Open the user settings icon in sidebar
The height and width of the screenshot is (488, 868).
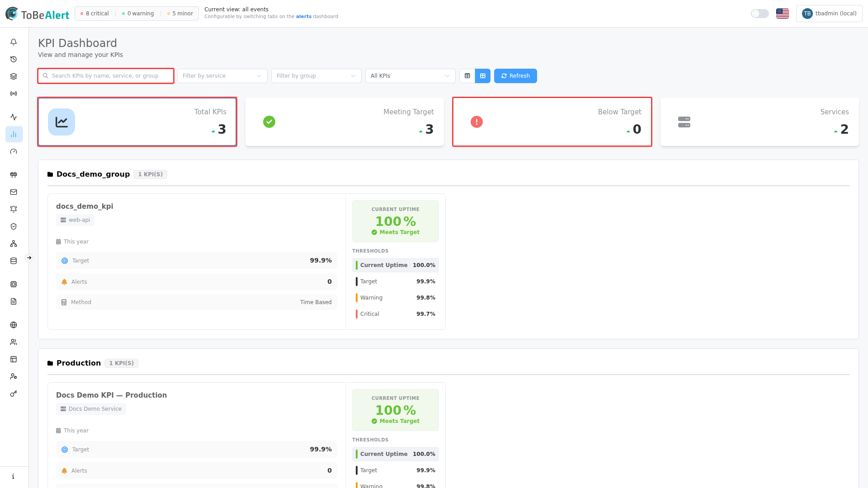[x=14, y=376]
